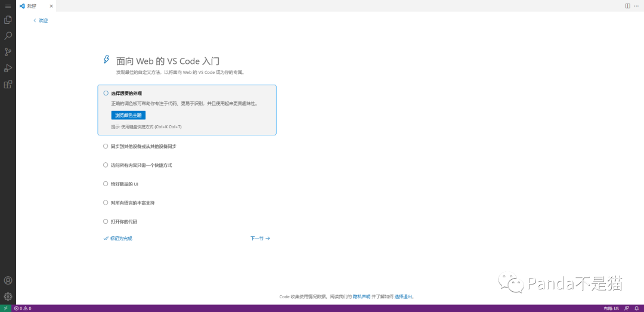The image size is (644, 312).
Task: Toggle the 恰好数量的 UI step circle
Action: (x=106, y=184)
